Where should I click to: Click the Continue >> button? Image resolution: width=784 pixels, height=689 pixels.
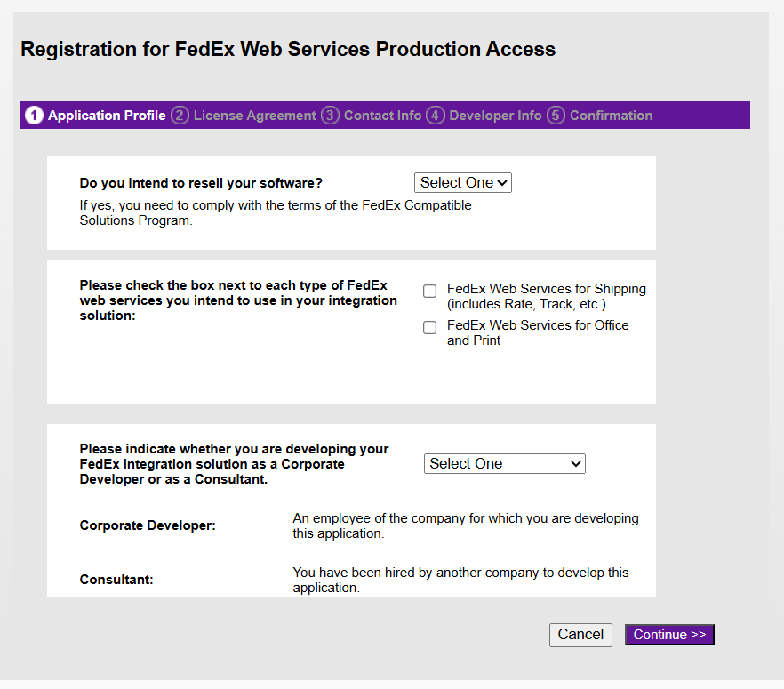[669, 635]
